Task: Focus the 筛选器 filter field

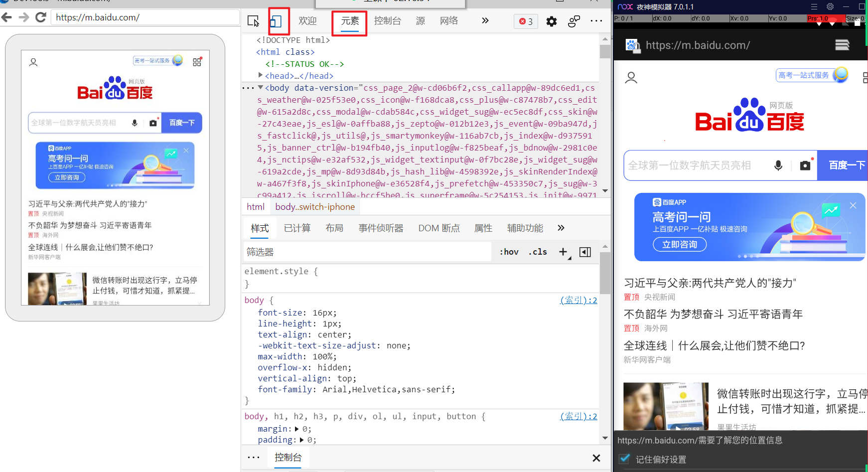Action: (x=368, y=252)
